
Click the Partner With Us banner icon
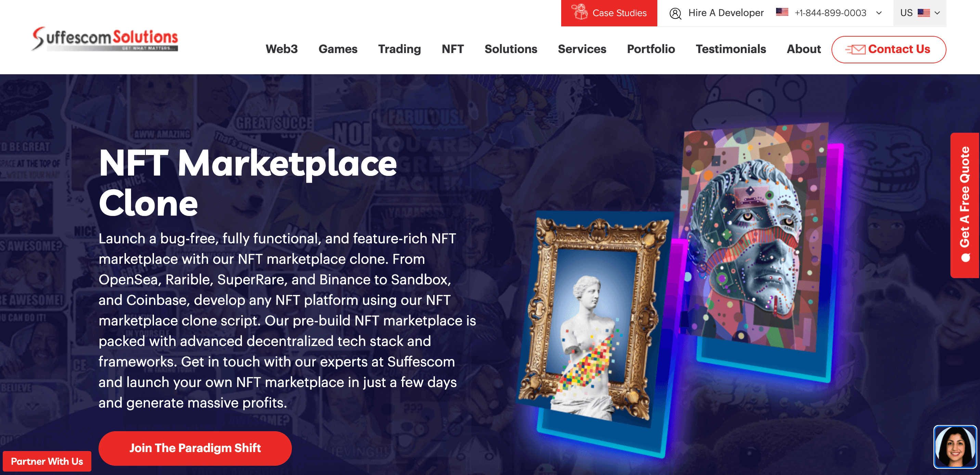click(x=47, y=462)
